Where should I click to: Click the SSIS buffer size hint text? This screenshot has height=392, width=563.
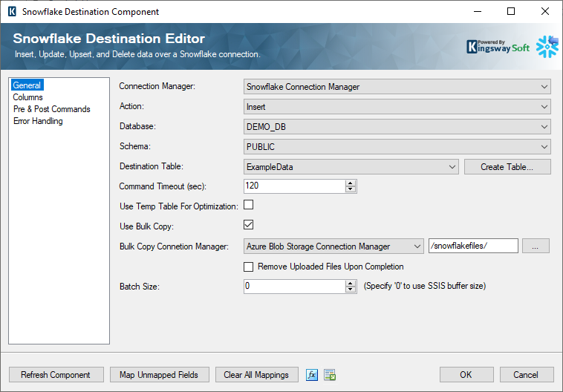(425, 286)
